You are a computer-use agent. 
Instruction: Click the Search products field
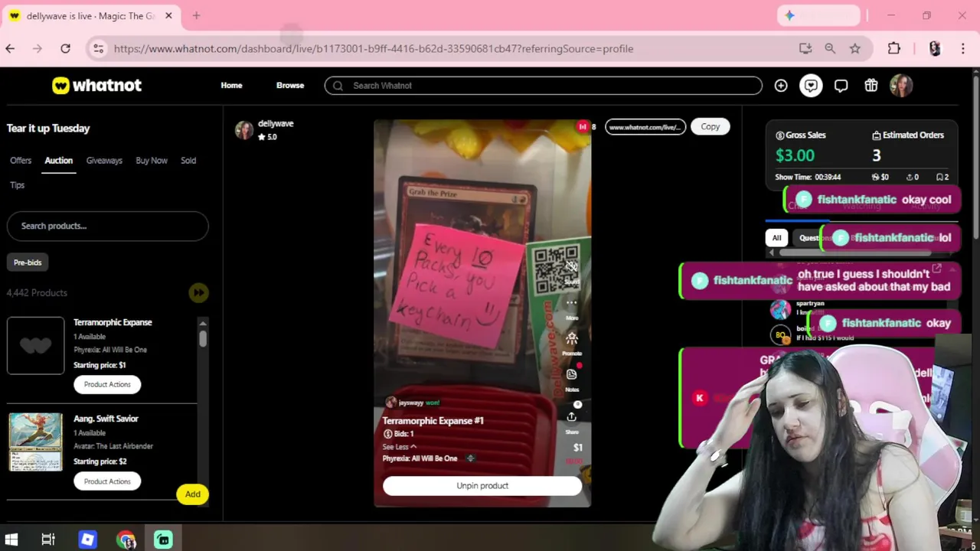click(107, 226)
